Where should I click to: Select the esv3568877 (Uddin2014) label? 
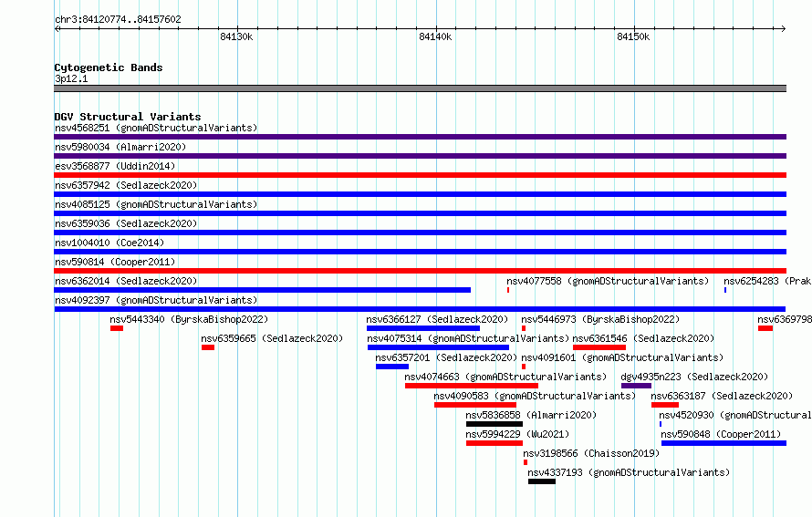point(115,166)
